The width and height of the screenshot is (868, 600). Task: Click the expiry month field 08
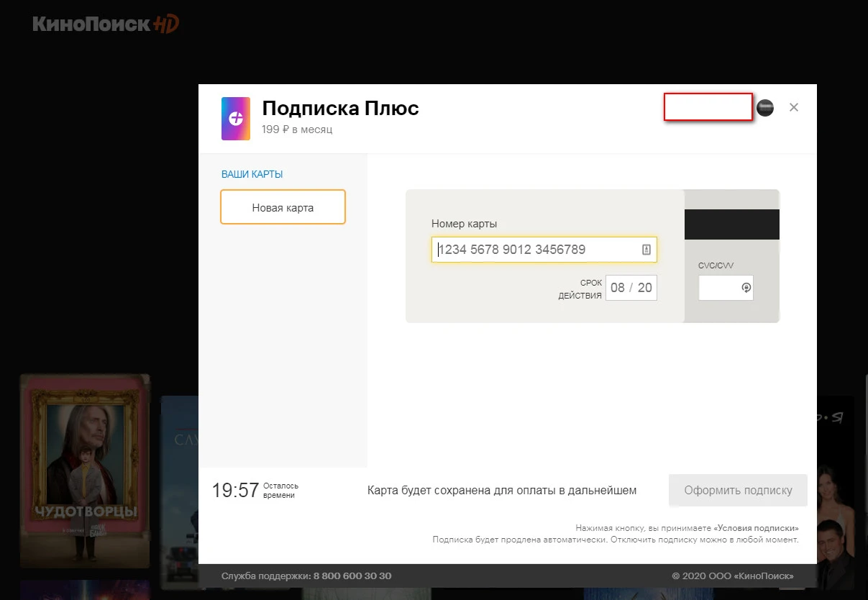tap(617, 288)
